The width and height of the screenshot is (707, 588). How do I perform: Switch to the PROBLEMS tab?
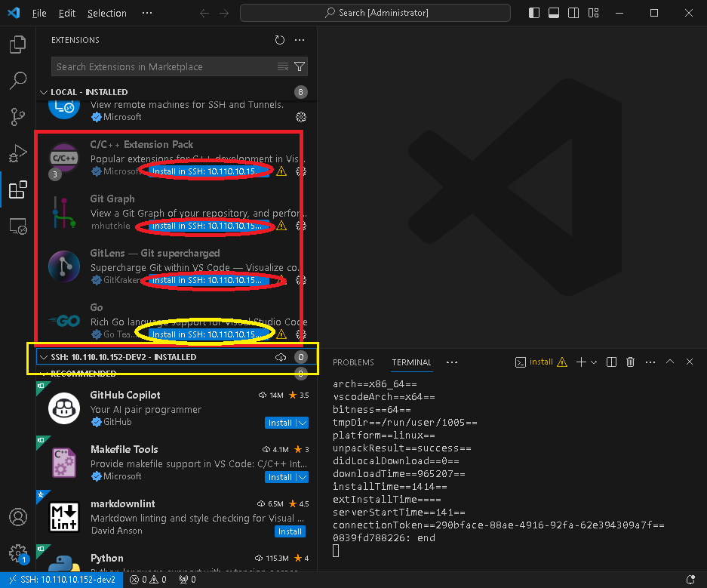[353, 362]
